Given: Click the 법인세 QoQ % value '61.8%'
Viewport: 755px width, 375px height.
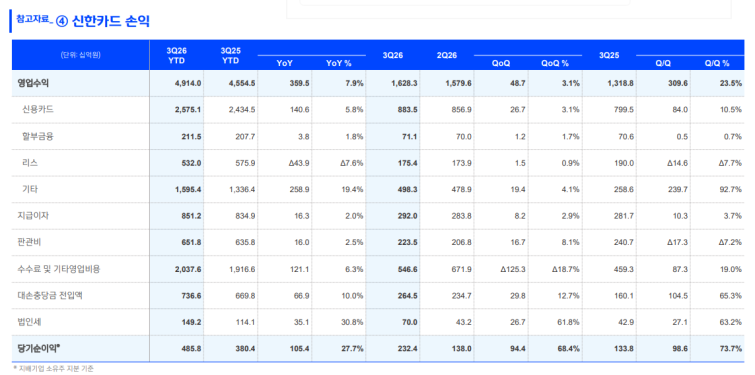Looking at the screenshot, I should coord(569,323).
